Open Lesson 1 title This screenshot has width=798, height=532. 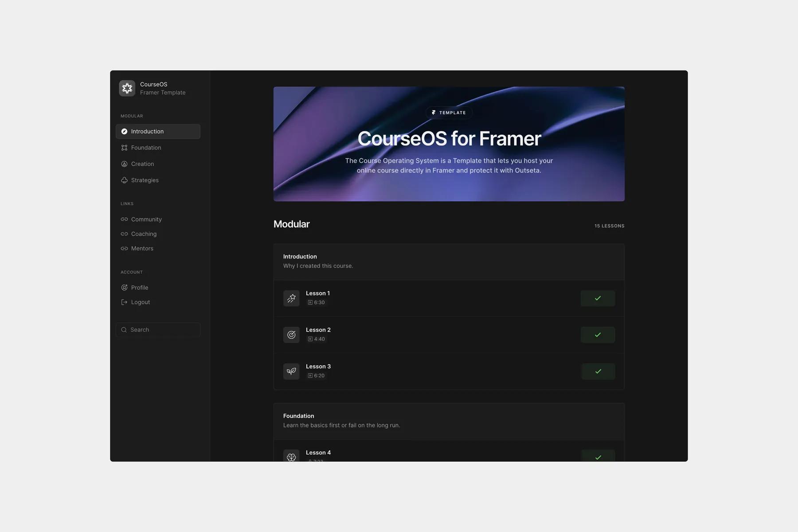[x=318, y=293]
